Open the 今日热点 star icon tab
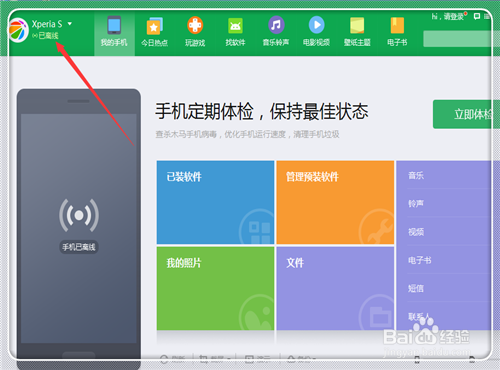This screenshot has width=500, height=370. coord(154,32)
